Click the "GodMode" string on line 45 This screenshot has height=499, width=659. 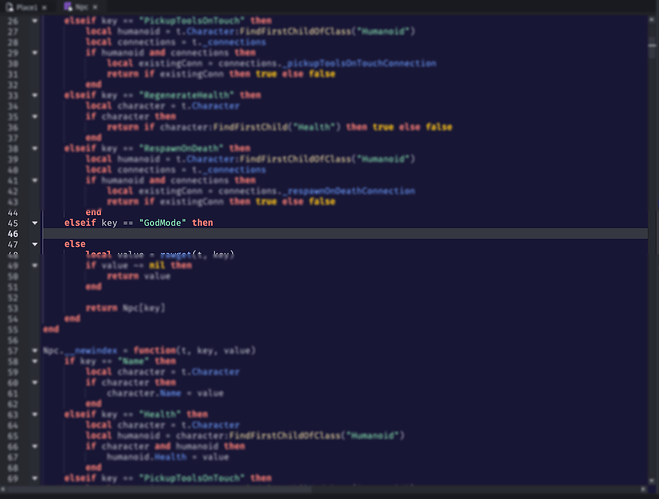click(x=163, y=223)
